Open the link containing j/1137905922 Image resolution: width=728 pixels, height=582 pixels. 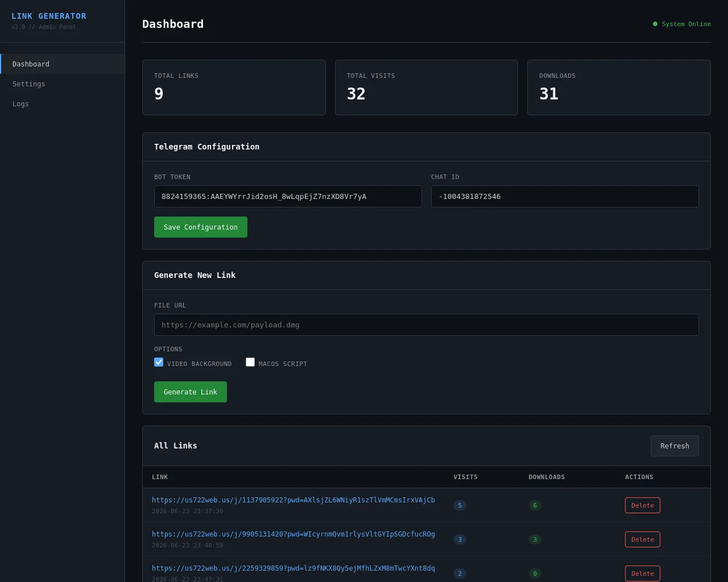click(293, 500)
